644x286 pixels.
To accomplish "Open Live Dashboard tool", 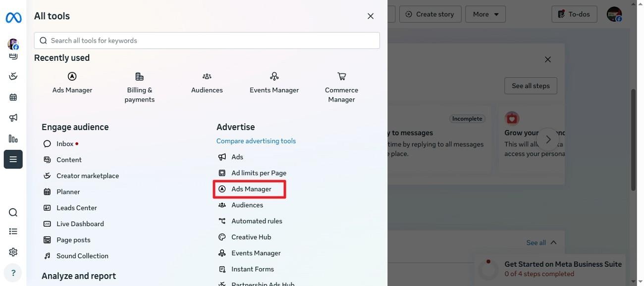I will 80,224.
